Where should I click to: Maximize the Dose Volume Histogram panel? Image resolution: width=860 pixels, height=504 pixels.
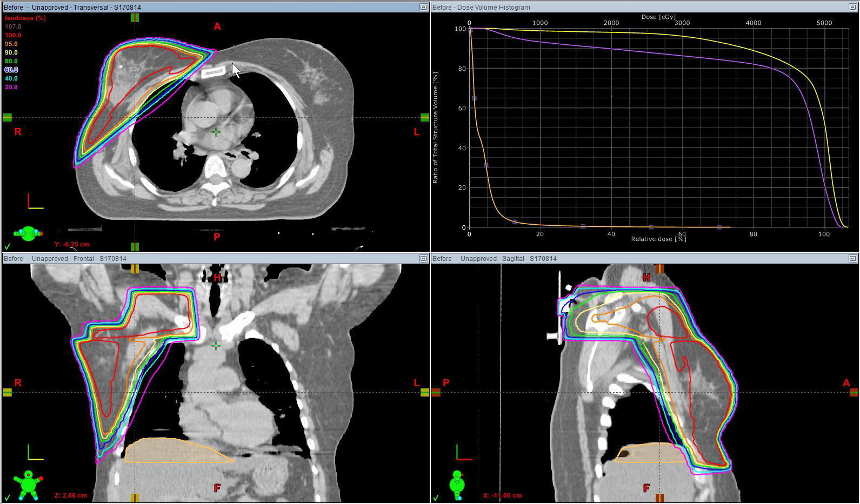(x=852, y=8)
